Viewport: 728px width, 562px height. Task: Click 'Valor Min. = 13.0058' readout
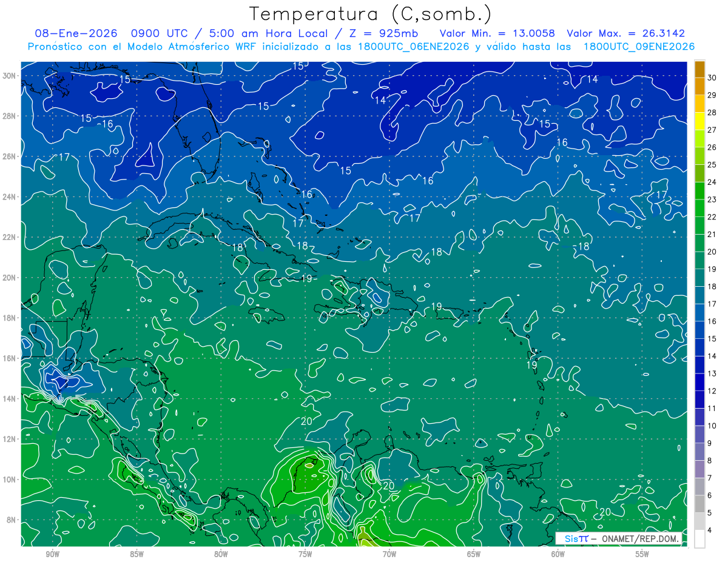tap(497, 33)
